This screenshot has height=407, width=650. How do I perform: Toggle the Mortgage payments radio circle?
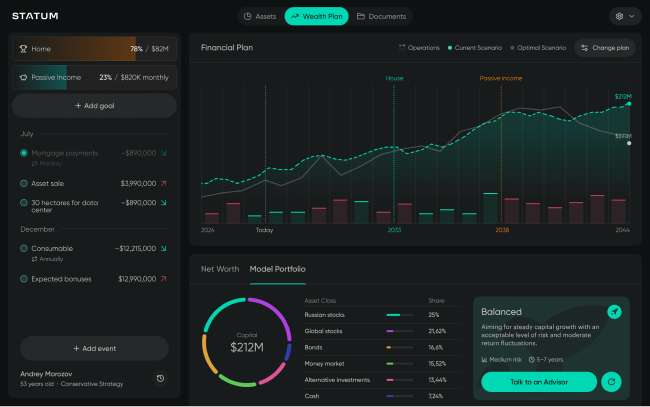(x=24, y=153)
